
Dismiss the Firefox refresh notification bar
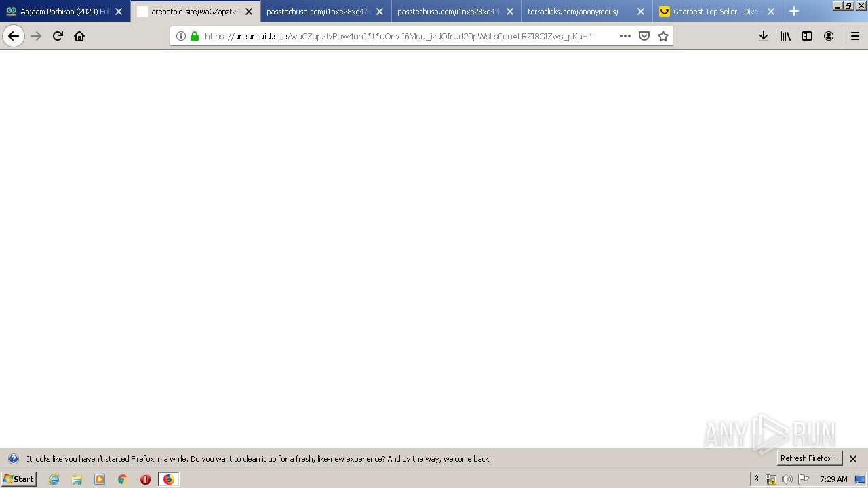853,459
